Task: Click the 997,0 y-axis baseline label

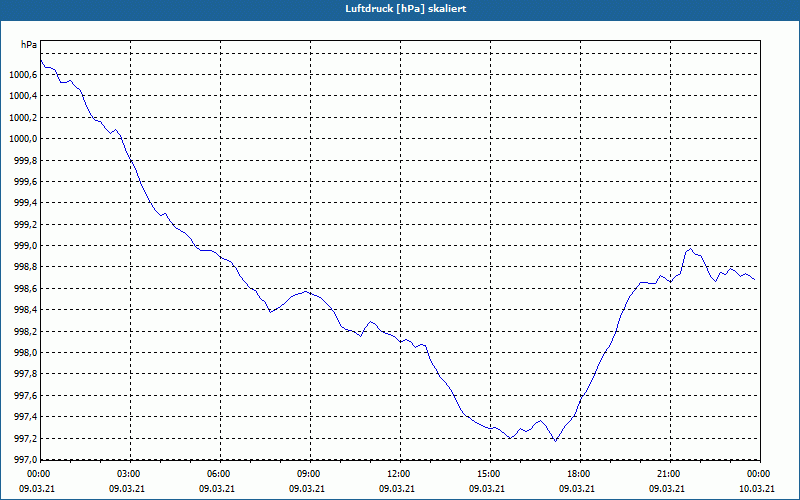Action: 26,460
